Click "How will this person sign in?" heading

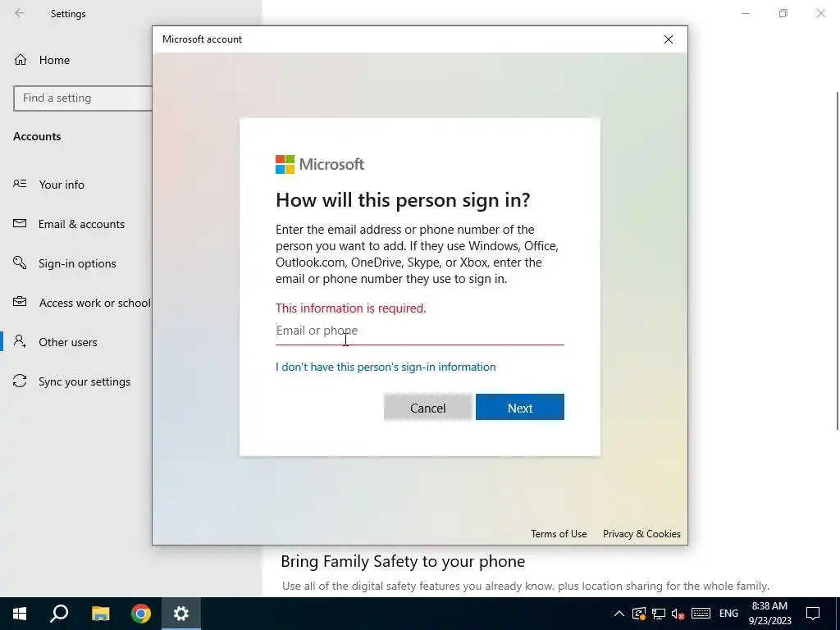point(403,200)
